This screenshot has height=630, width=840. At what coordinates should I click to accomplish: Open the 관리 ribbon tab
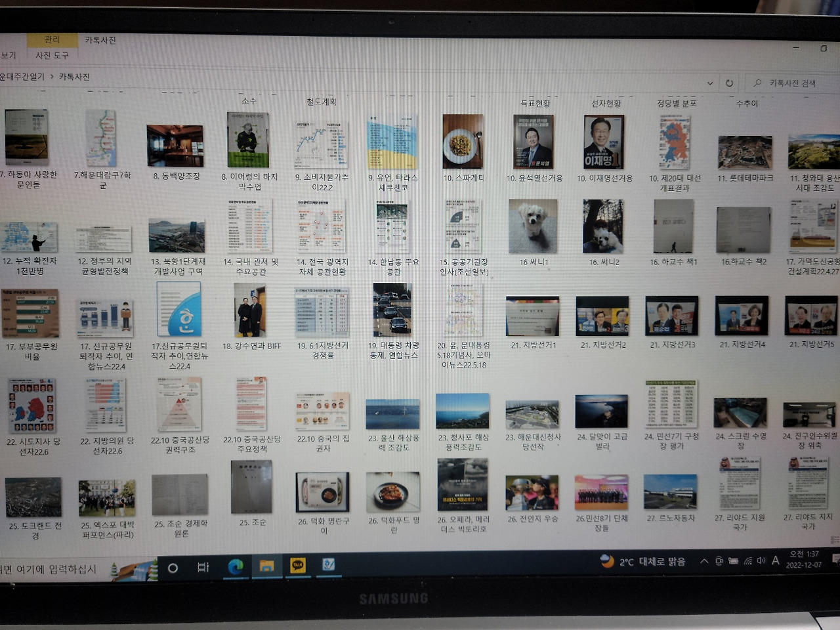pyautogui.click(x=52, y=39)
